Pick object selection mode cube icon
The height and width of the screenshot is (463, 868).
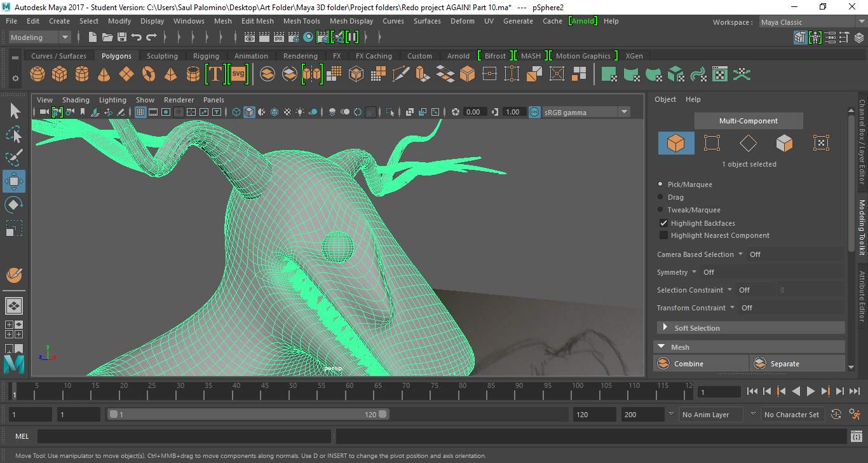[676, 143]
